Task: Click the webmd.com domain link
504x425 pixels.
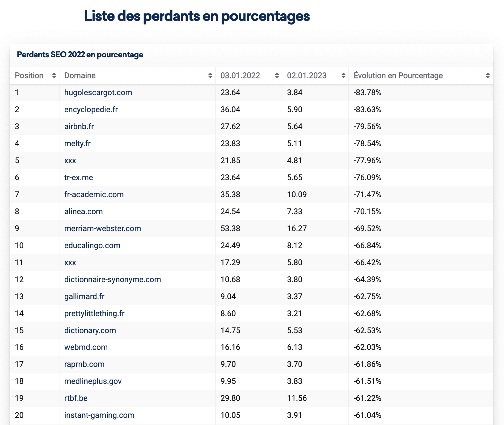Action: 86,347
